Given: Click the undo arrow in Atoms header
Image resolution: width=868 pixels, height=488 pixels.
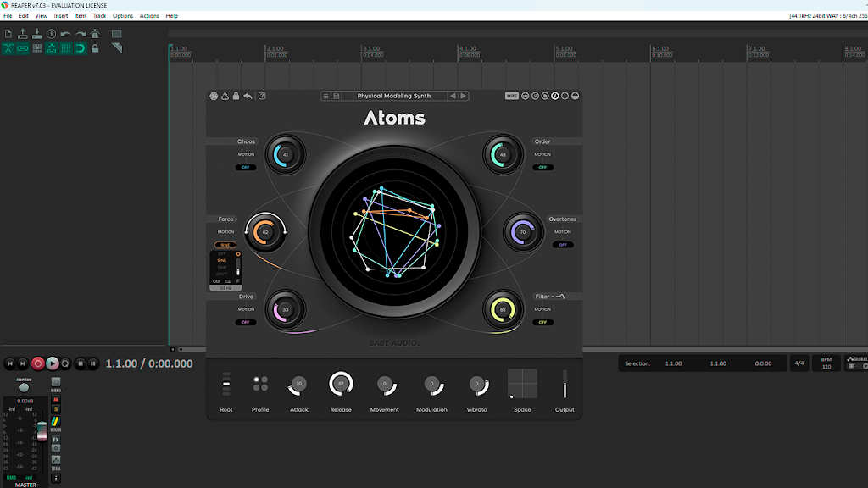Looking at the screenshot, I should coord(248,97).
